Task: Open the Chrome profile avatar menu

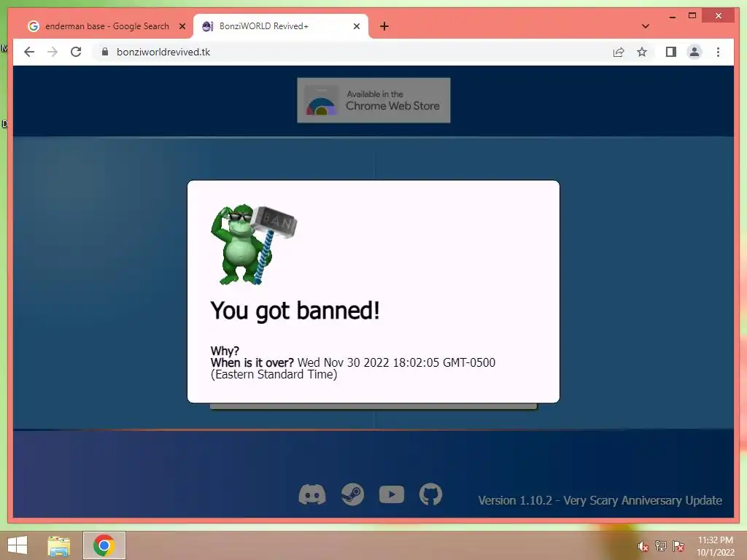Action: 694,52
